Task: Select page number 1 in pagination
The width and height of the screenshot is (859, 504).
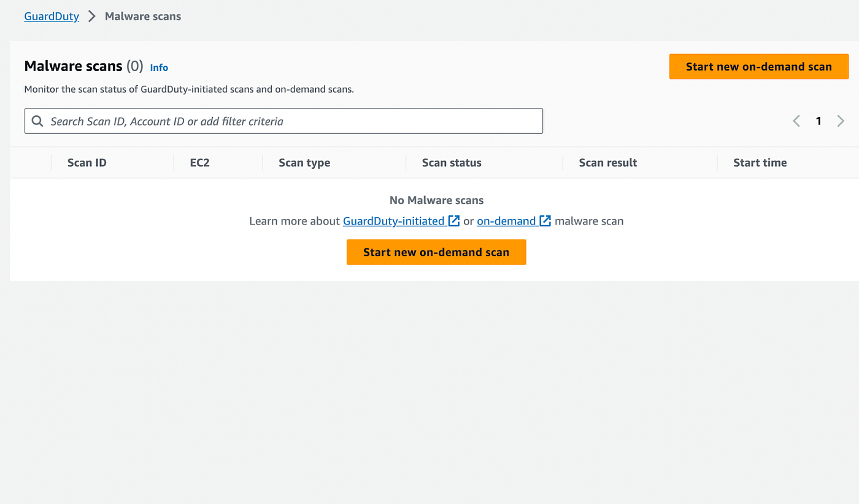Action: (x=819, y=121)
